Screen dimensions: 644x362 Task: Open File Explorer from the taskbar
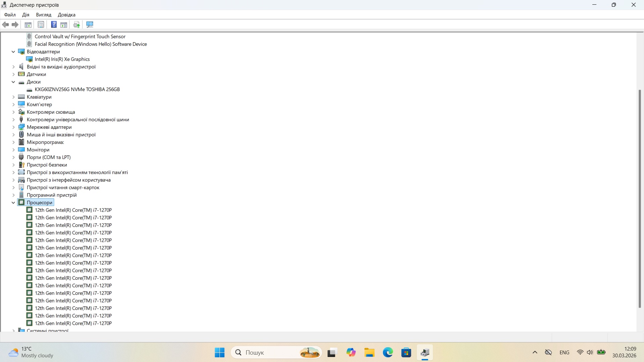[369, 353]
